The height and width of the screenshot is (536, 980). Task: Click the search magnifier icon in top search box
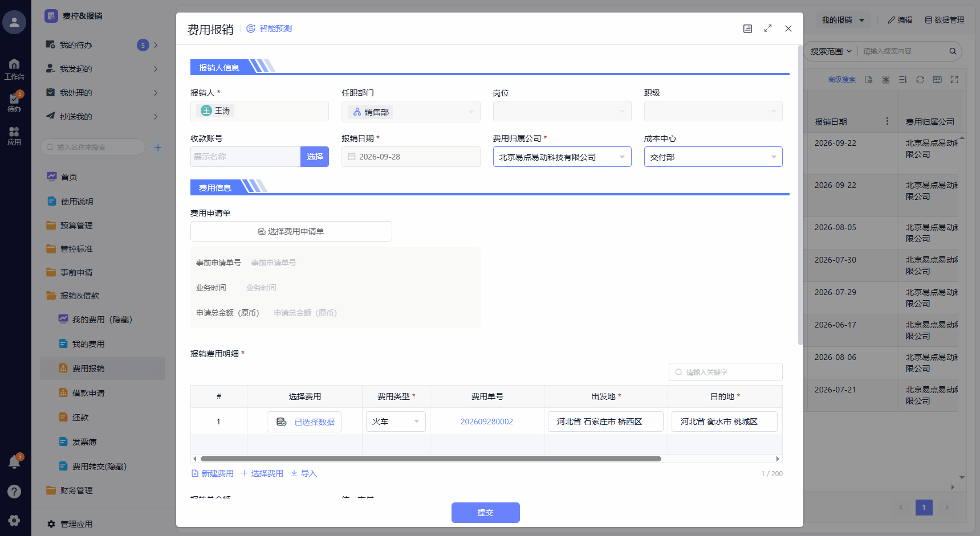tap(953, 51)
